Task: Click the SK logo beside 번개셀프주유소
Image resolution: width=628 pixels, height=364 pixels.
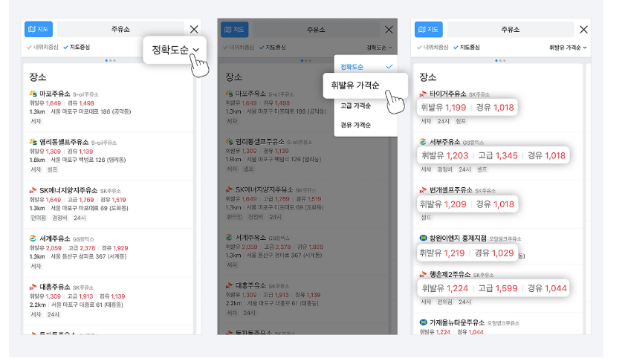Action: (x=423, y=190)
